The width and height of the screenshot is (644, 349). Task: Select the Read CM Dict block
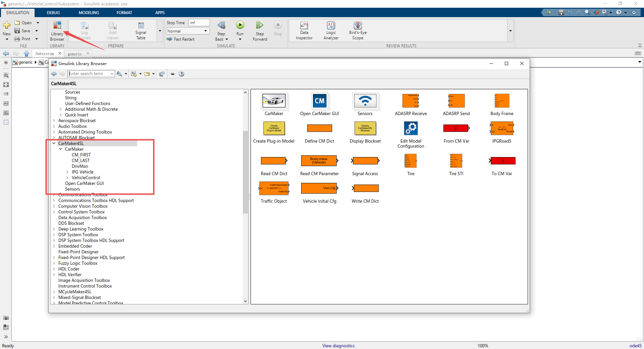click(x=274, y=161)
